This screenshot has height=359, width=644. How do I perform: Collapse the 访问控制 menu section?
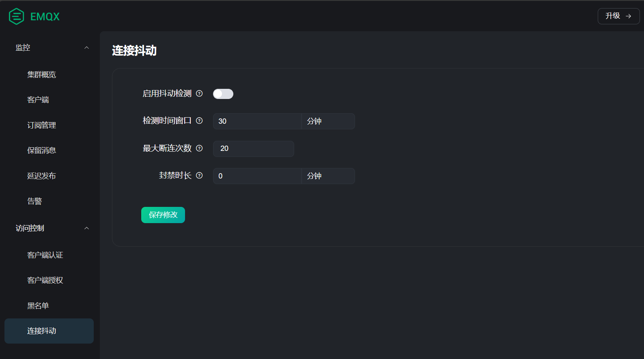coord(86,228)
